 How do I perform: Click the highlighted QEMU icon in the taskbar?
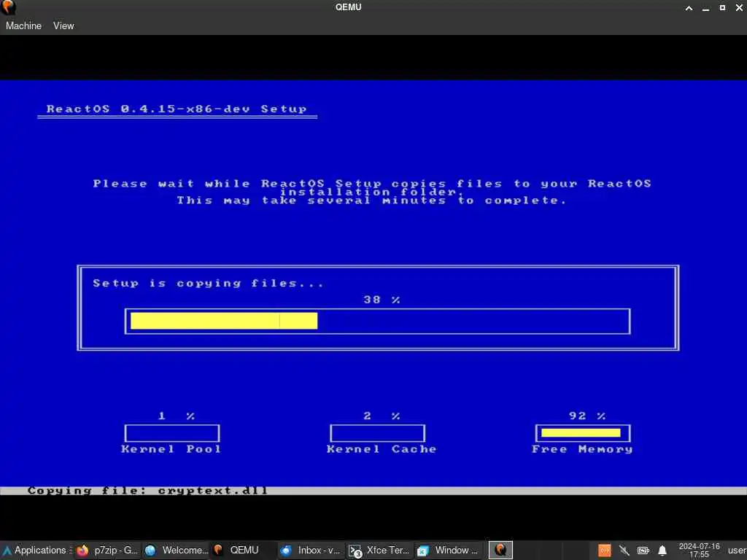pyautogui.click(x=500, y=550)
